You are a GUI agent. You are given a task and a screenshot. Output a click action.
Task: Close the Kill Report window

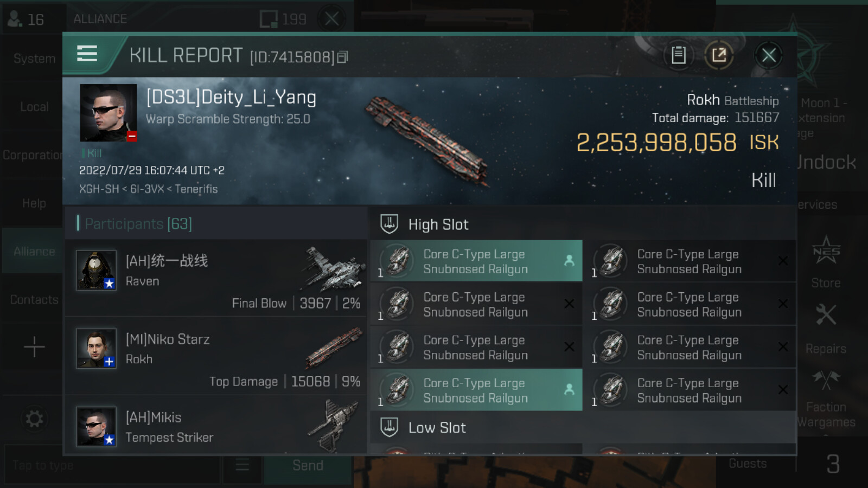click(x=768, y=55)
